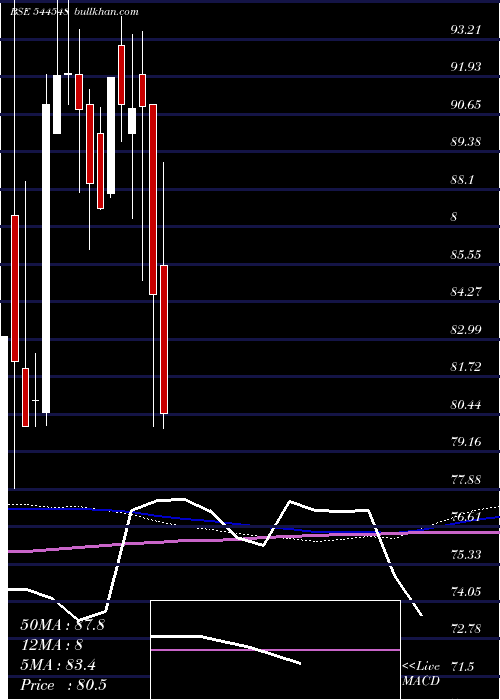Screen dimensions: 500x700
Task: Click the 12MA value readout
Action: coord(52,645)
